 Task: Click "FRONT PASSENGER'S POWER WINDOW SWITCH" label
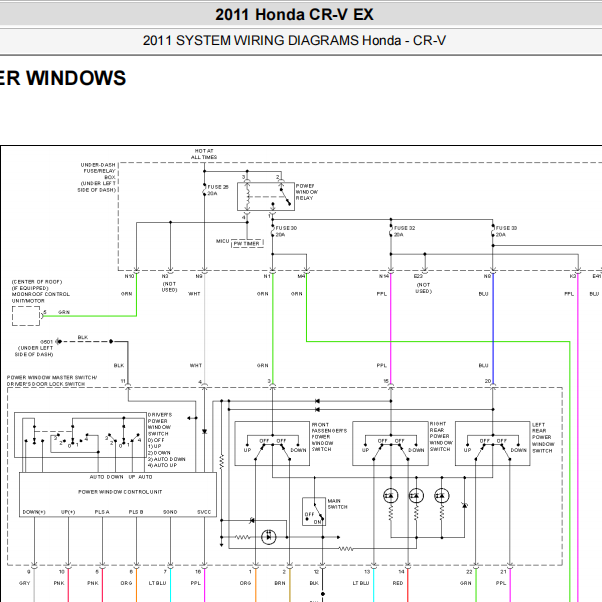coord(329,437)
